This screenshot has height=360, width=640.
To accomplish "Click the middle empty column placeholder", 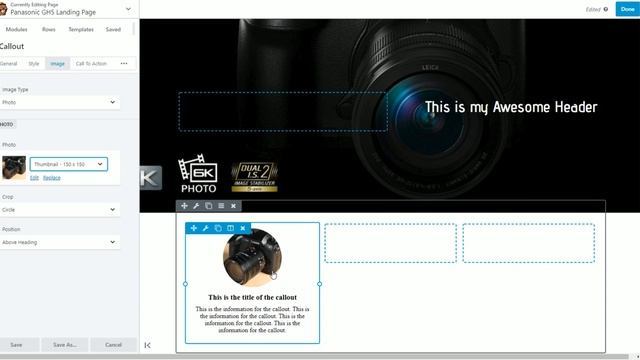I will (391, 243).
